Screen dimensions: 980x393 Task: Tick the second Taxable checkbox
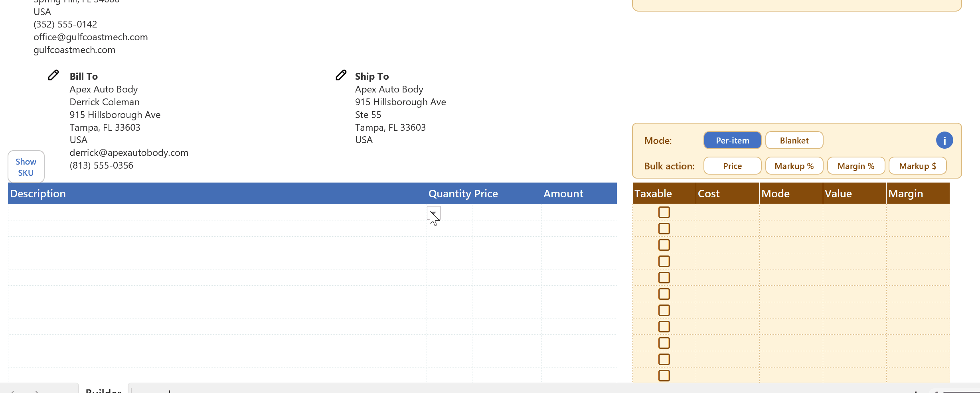pos(664,229)
